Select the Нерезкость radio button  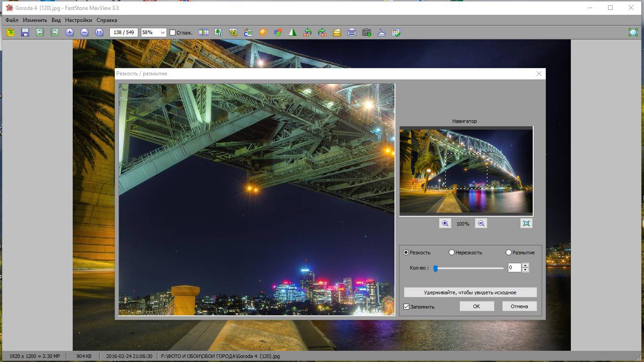click(452, 253)
